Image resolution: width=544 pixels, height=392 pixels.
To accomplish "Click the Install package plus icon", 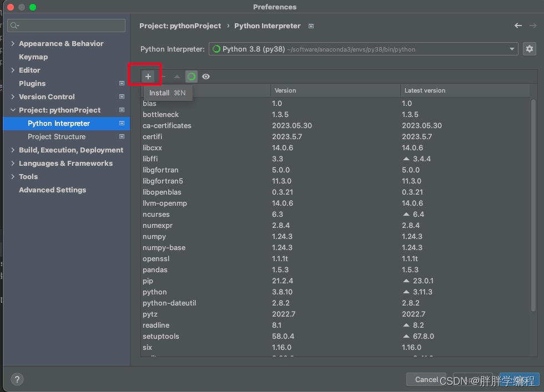I will (148, 76).
